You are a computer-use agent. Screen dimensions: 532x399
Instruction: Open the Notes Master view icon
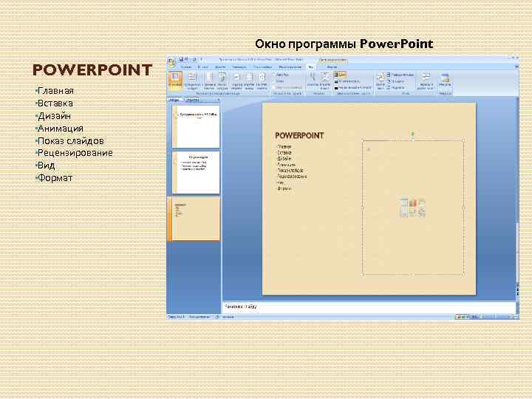(x=262, y=81)
